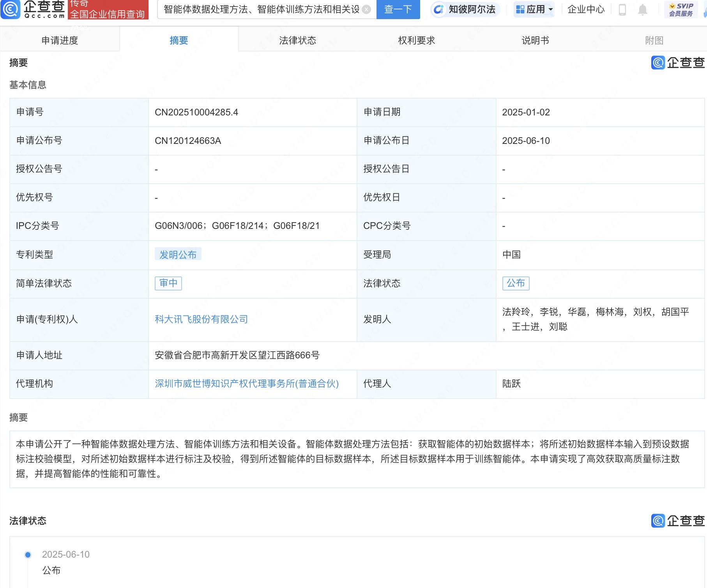Image resolution: width=707 pixels, height=588 pixels.
Task: Select address 安徽省合肥市高新开发区望江西路666号
Action: click(x=237, y=355)
